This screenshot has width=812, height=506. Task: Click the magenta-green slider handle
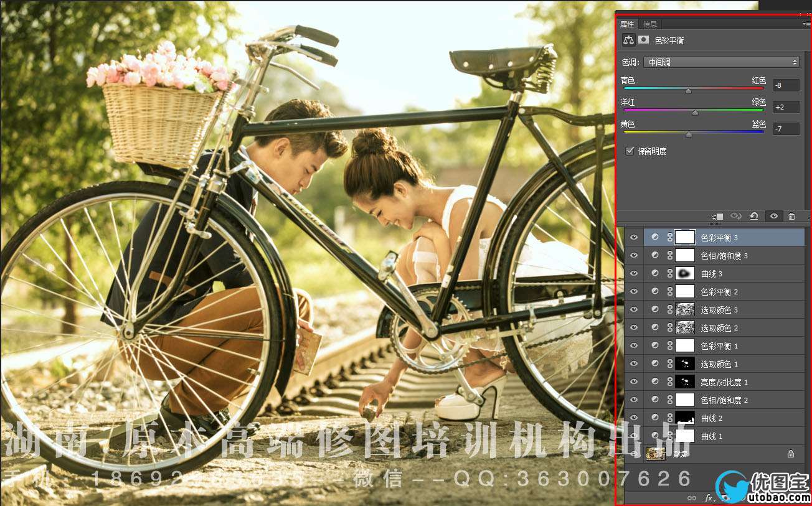[695, 113]
